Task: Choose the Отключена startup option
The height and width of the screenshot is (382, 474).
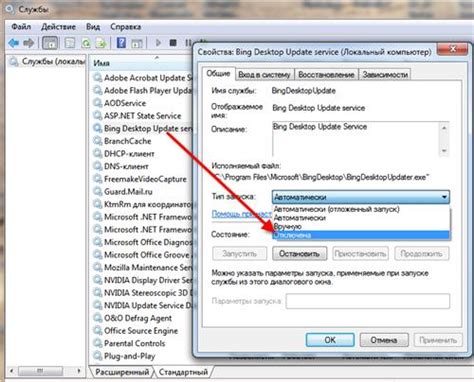Action: pyautogui.click(x=361, y=235)
